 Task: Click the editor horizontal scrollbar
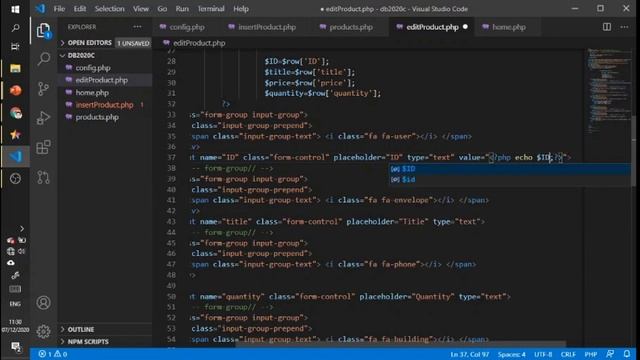[x=400, y=344]
